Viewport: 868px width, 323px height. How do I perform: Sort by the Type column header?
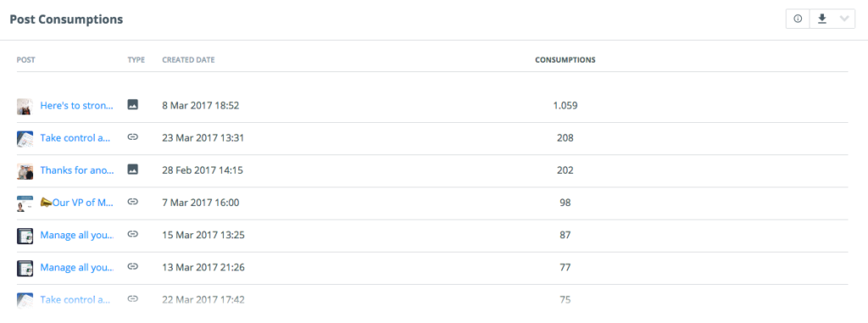tap(136, 60)
